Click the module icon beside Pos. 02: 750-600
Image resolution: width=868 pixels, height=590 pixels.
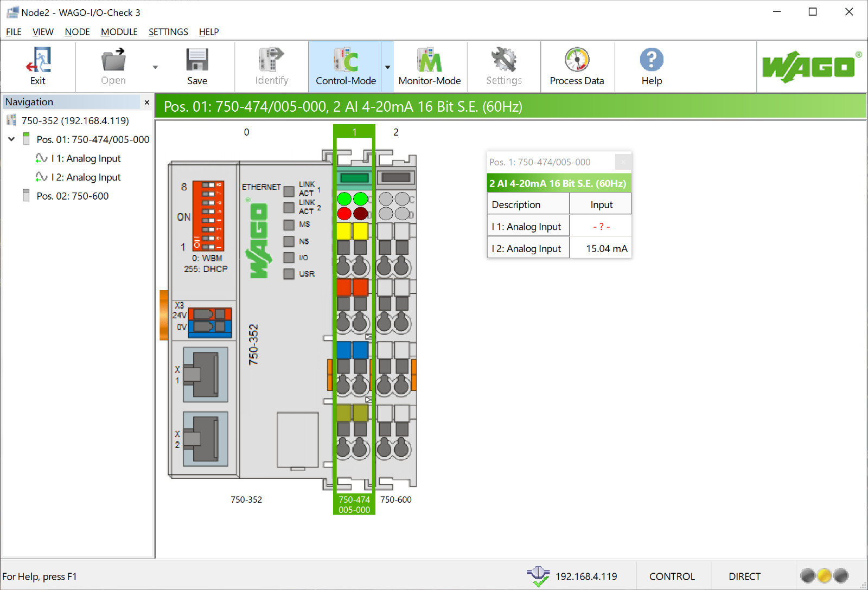[26, 195]
